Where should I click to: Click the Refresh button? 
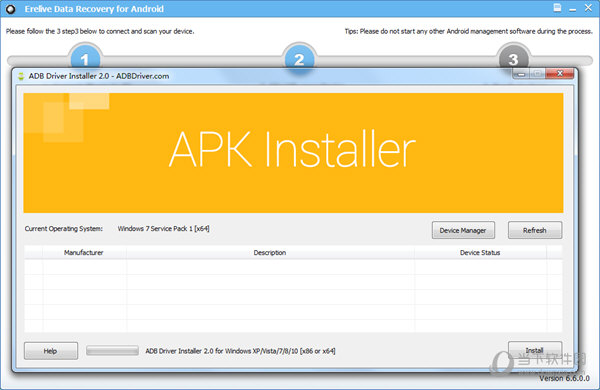click(535, 230)
